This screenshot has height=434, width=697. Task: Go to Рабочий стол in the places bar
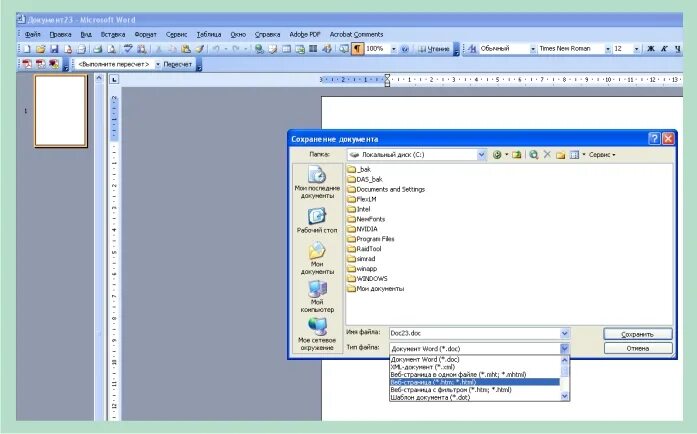(x=317, y=221)
